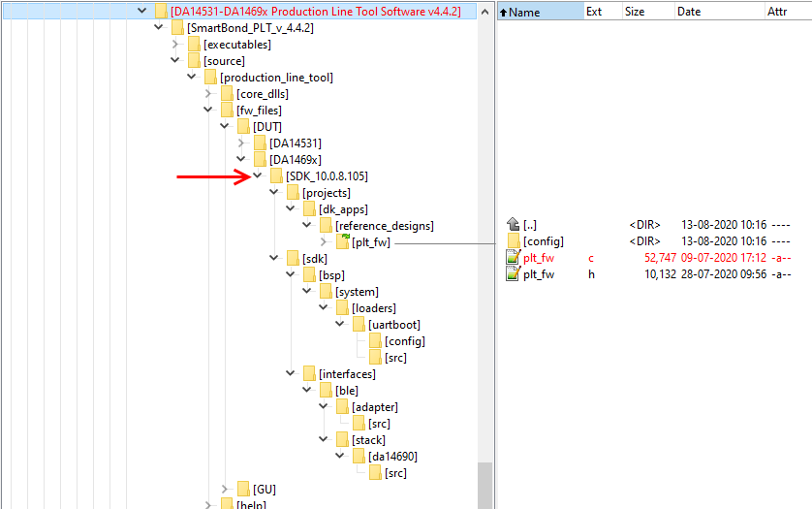Collapse the SmartBond_PLT_v_4.4.2 folder
Image resolution: width=812 pixels, height=509 pixels.
[159, 27]
